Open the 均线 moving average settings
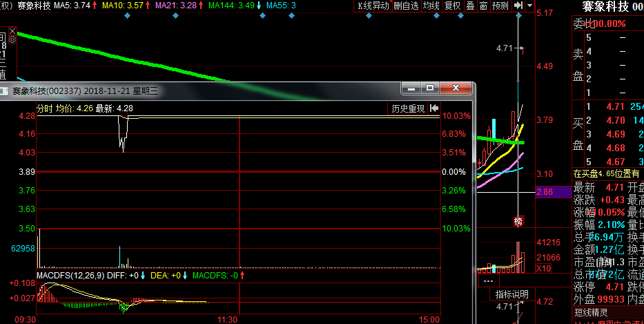This screenshot has width=644, height=324. 431,6
